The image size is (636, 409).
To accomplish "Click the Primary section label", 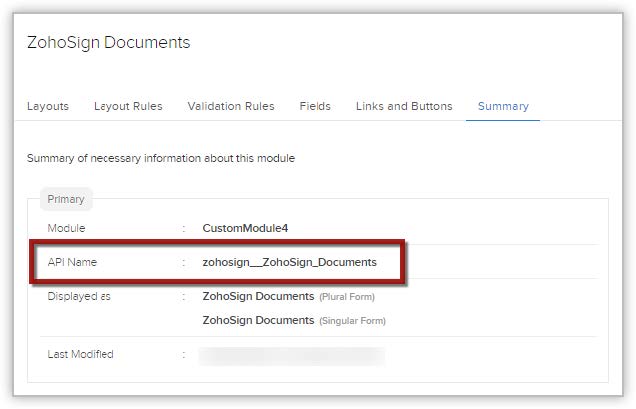I will [x=66, y=199].
